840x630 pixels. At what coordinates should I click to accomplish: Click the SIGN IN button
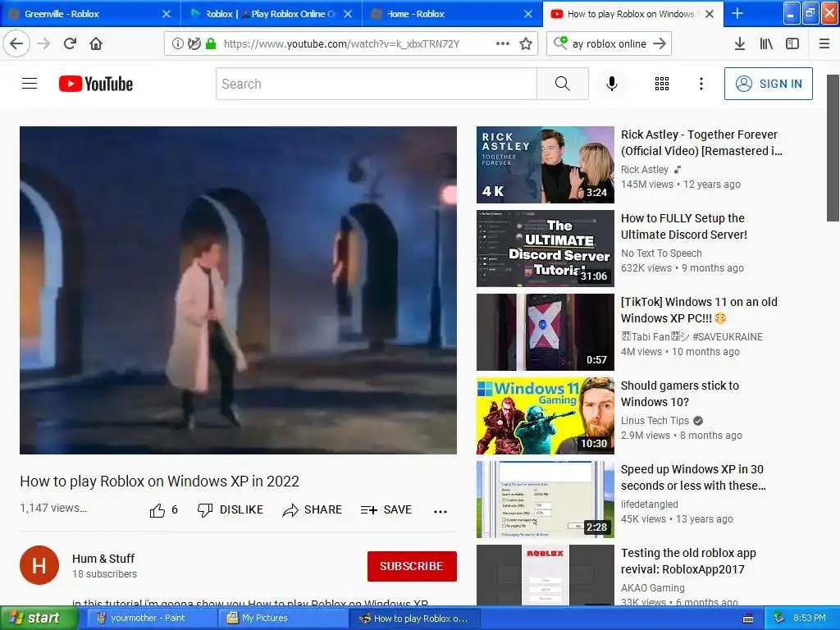[x=768, y=84]
